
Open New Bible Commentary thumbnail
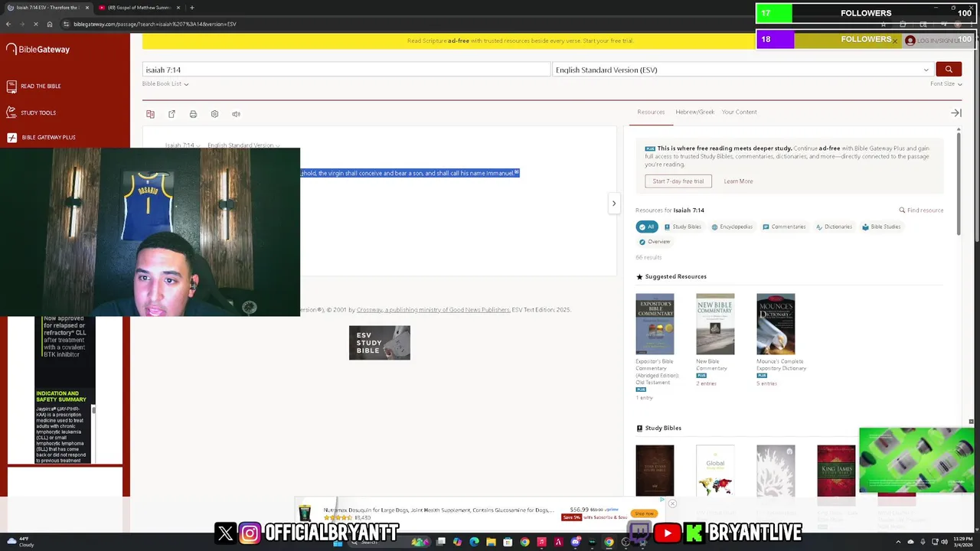pos(715,324)
